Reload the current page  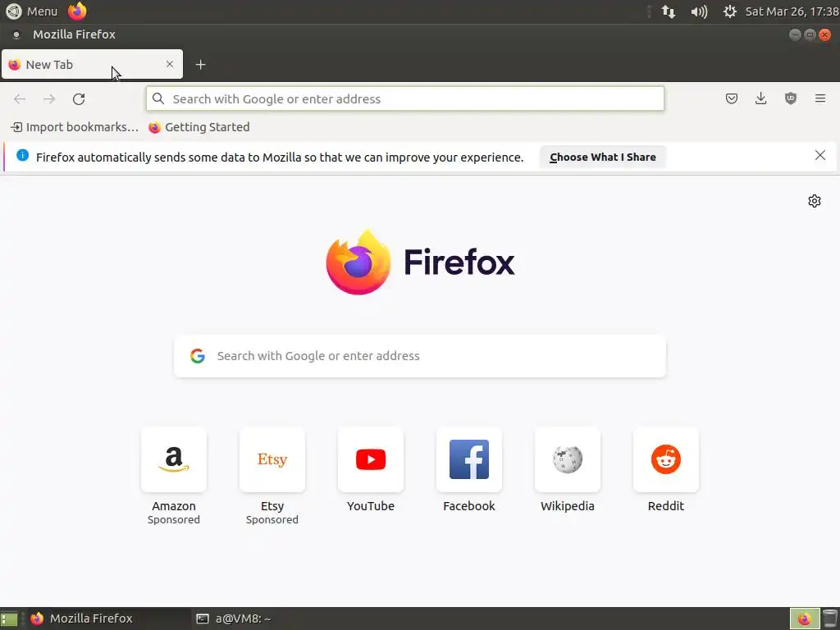click(x=79, y=99)
